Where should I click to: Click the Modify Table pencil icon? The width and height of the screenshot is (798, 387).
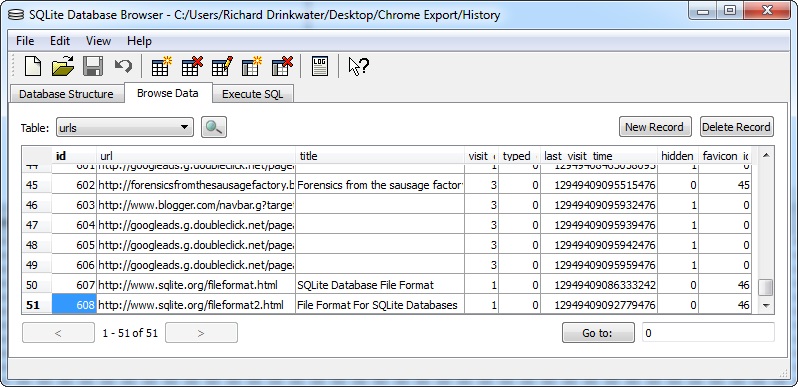222,67
